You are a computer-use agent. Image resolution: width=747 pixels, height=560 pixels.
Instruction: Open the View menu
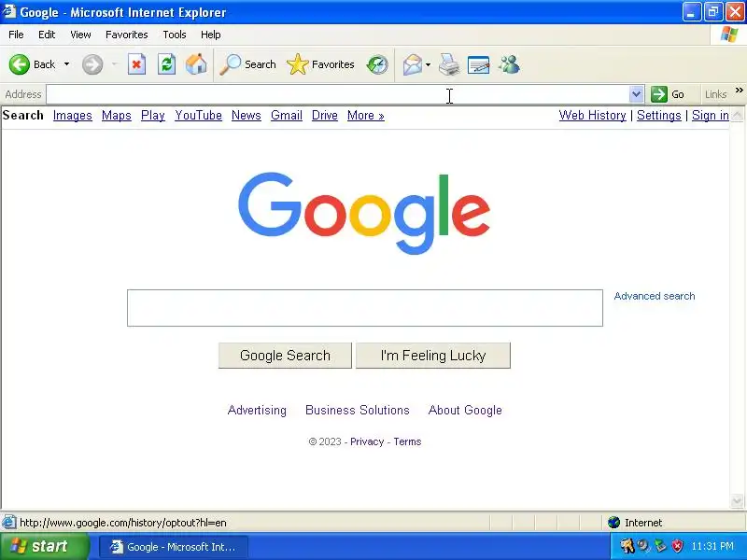[x=80, y=35]
